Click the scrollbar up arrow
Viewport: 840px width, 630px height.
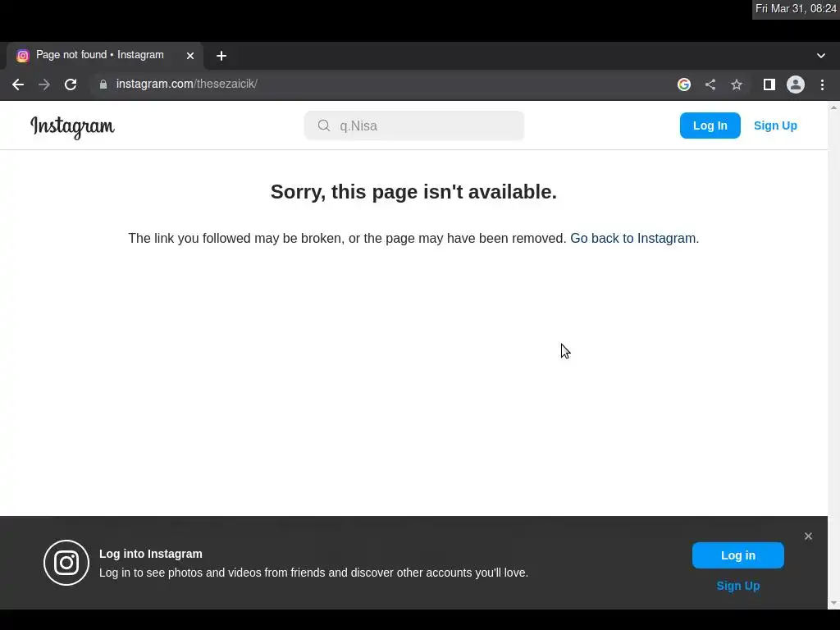pos(833,107)
